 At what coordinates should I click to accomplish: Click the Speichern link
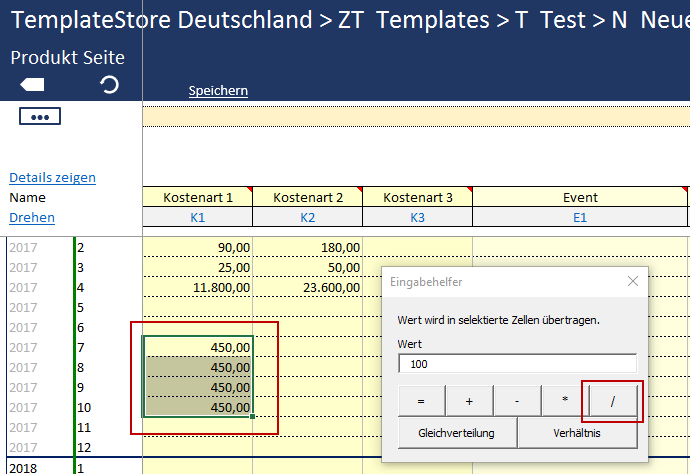pyautogui.click(x=218, y=91)
